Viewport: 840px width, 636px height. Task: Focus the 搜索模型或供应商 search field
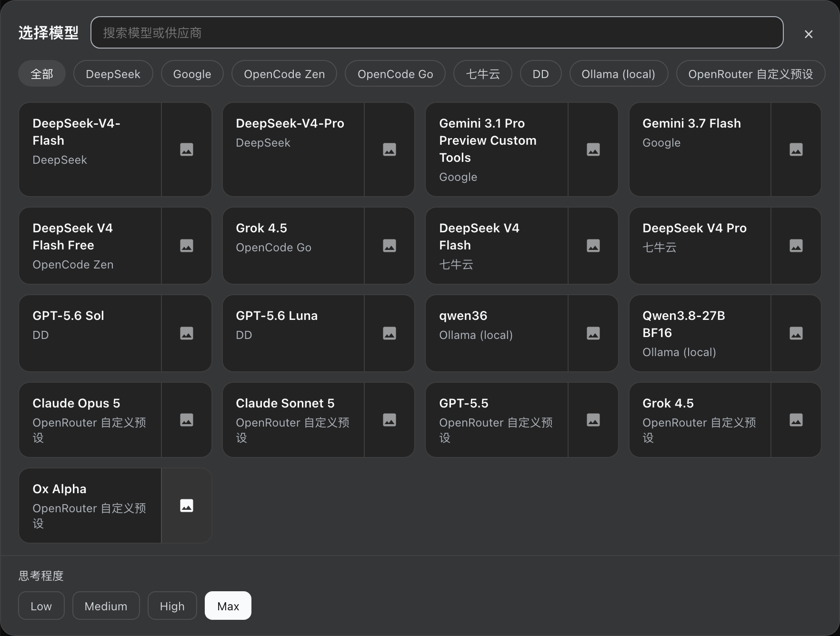[437, 32]
